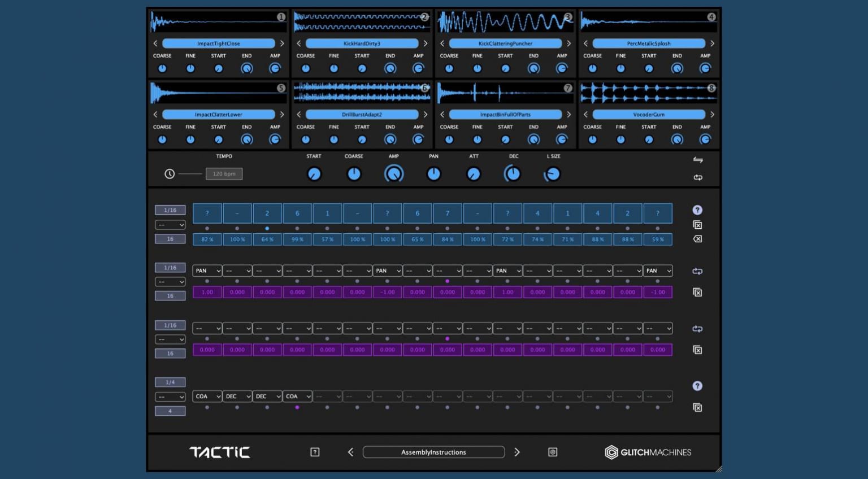Click the 120 bpm tempo field
Viewport: 868px width, 479px height.
click(x=224, y=174)
